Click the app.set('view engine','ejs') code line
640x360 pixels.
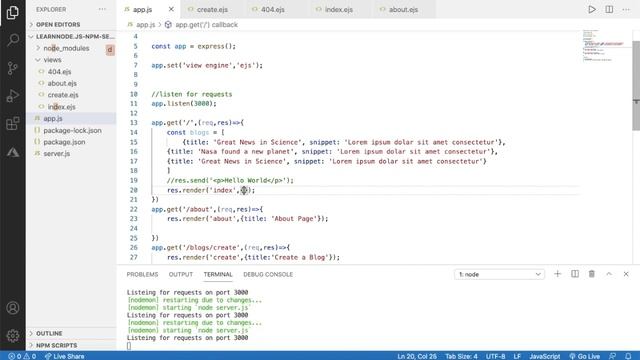(x=207, y=65)
